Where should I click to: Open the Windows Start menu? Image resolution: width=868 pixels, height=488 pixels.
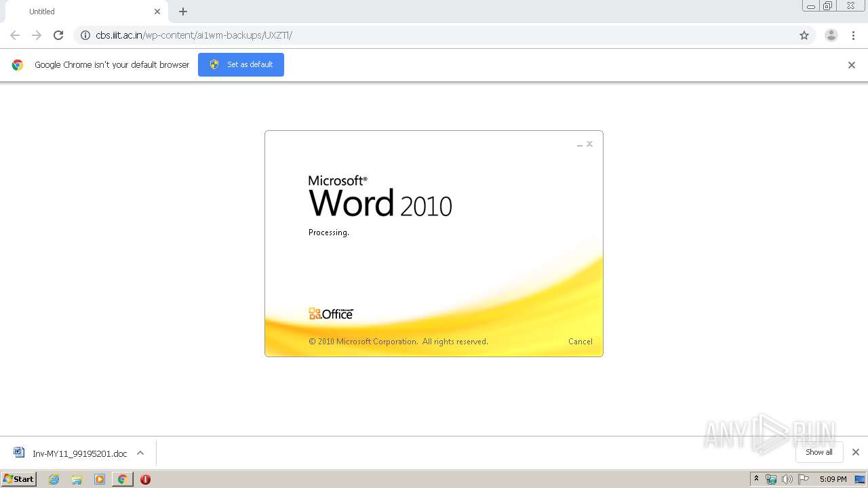pyautogui.click(x=19, y=479)
